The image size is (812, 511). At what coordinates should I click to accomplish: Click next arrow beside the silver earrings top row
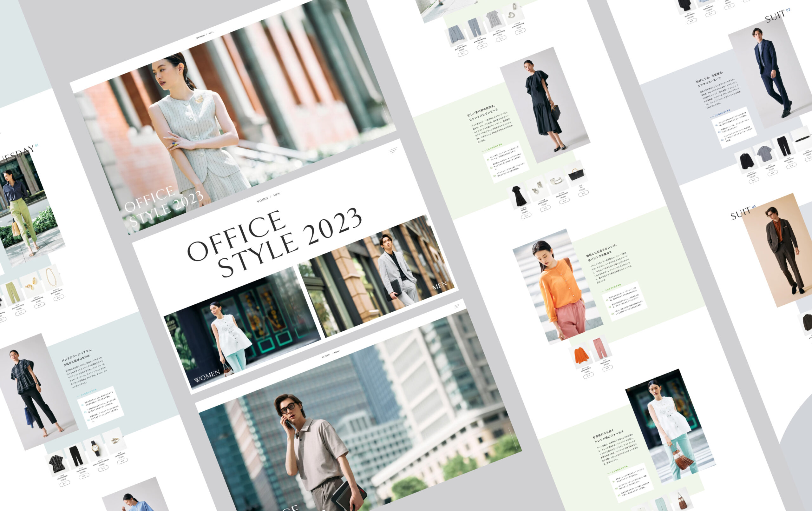point(521,7)
